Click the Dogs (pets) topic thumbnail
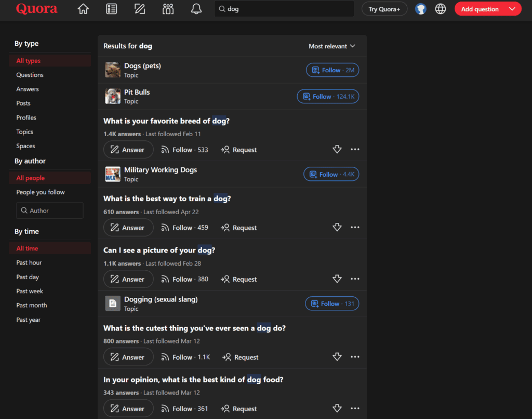Viewport: 532px width, 419px height. tap(113, 70)
